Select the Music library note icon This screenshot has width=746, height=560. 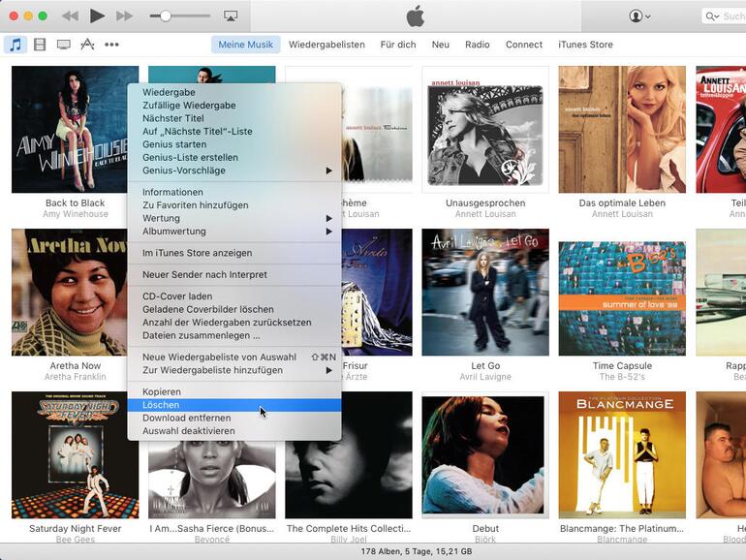(16, 45)
